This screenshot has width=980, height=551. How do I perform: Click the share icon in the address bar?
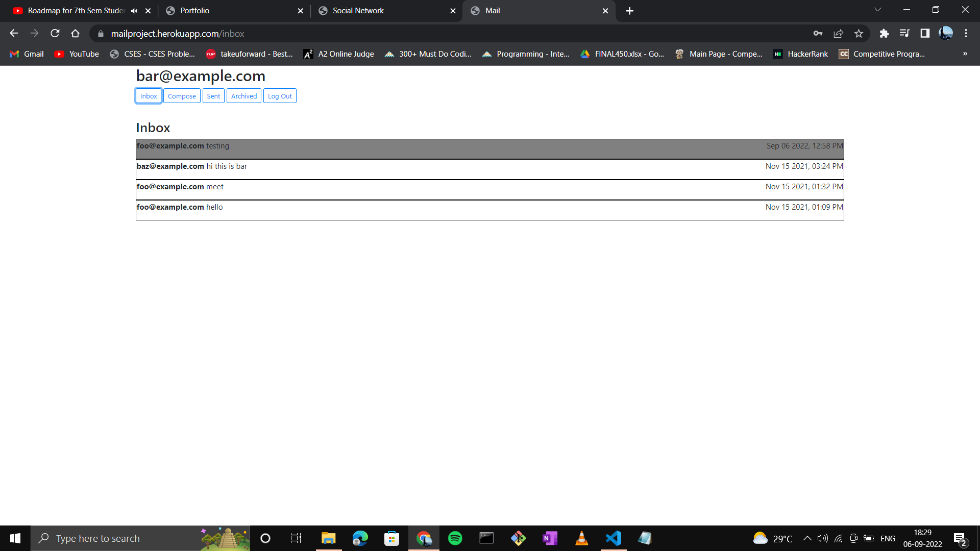(838, 33)
